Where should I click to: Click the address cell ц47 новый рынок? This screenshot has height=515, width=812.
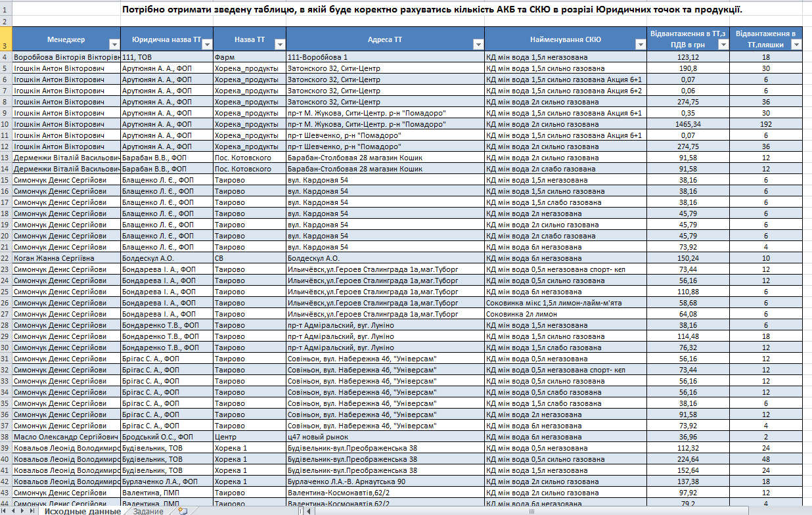coord(386,437)
